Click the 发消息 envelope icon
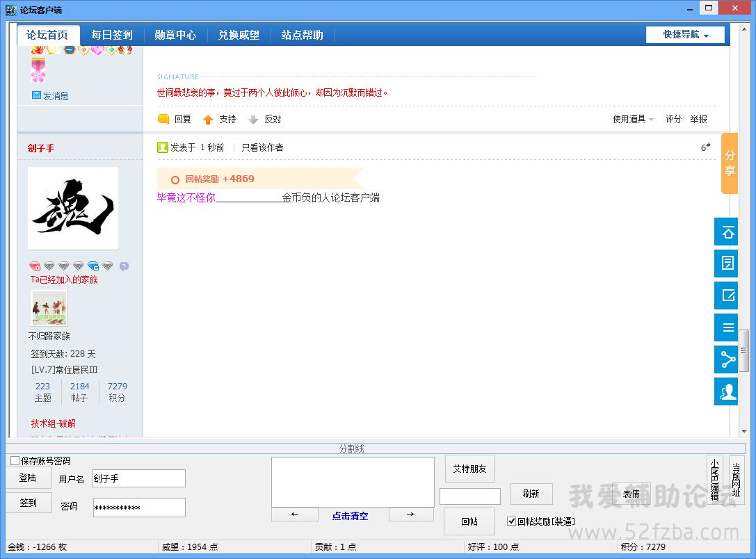This screenshot has height=559, width=756. click(36, 95)
